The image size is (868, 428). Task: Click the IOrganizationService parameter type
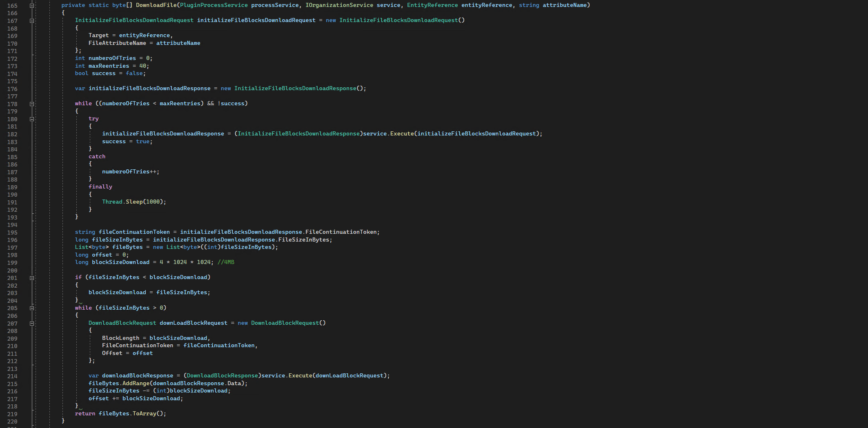339,5
